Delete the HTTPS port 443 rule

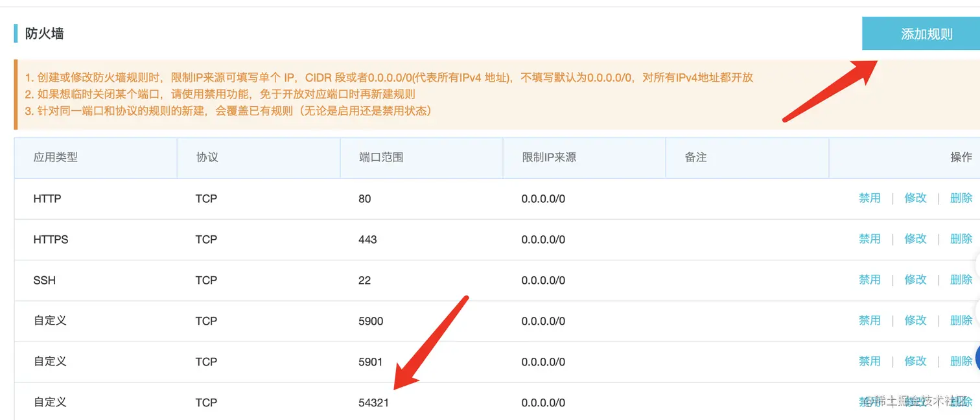pos(961,239)
